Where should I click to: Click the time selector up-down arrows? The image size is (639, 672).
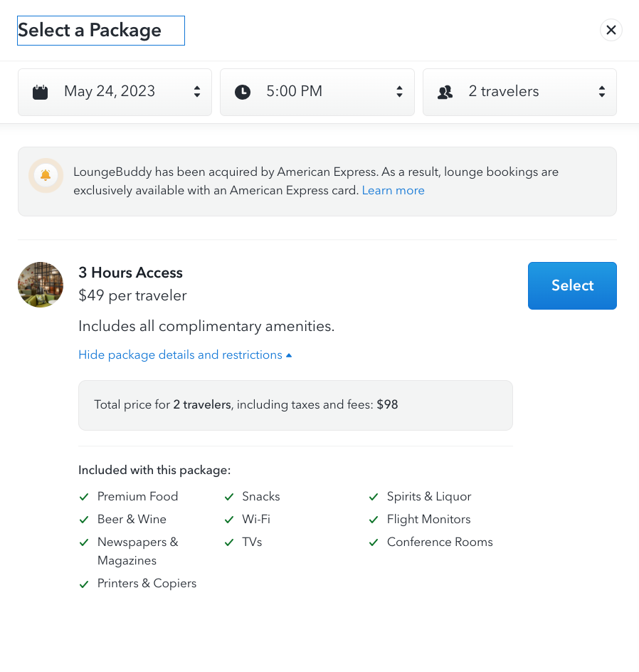point(399,92)
